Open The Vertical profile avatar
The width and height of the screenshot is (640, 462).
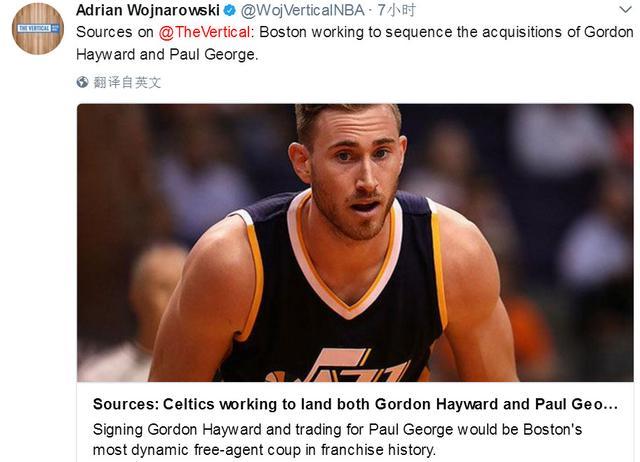coord(38,29)
